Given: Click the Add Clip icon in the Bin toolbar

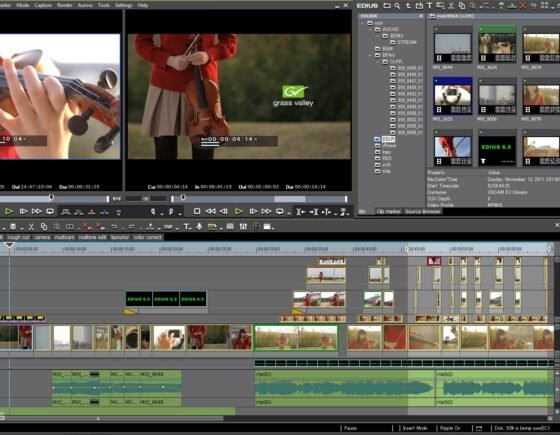Looking at the screenshot, I should tap(419, 5).
